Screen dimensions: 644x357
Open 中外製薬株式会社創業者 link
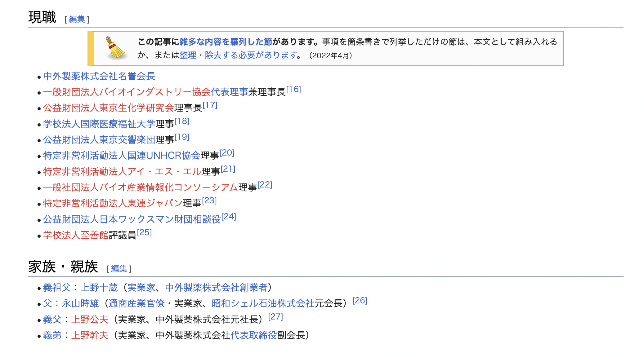[216, 288]
